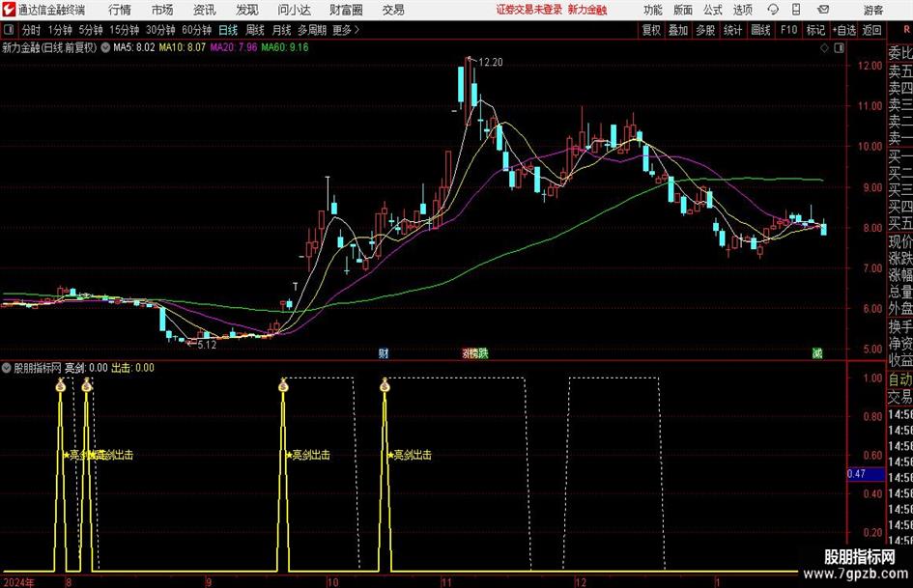Click the 减 event marker

click(x=817, y=352)
